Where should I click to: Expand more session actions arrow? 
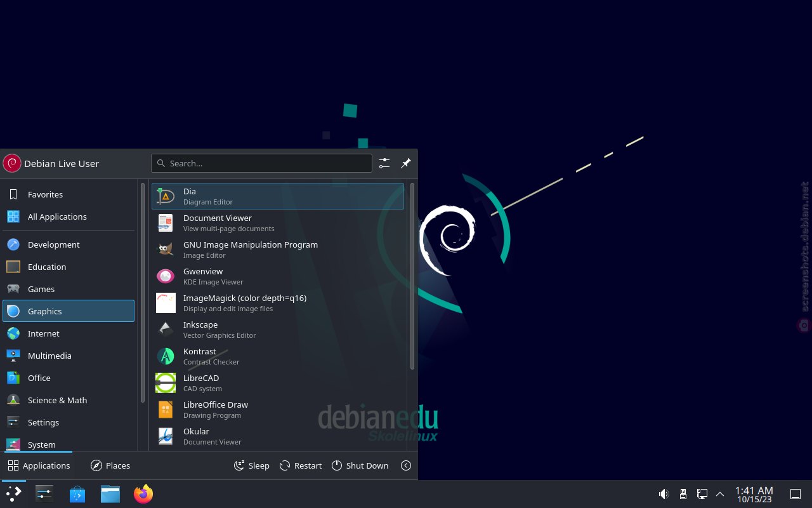coord(406,465)
